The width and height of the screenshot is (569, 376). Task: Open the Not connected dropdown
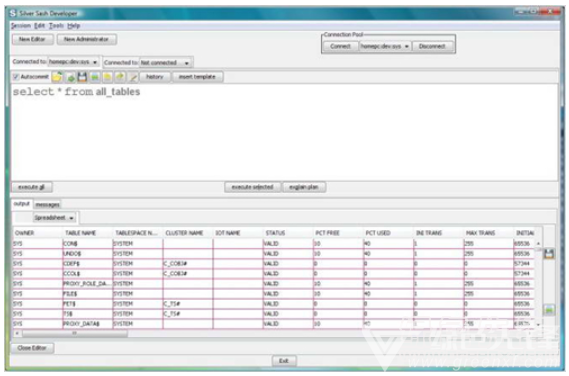click(x=166, y=63)
